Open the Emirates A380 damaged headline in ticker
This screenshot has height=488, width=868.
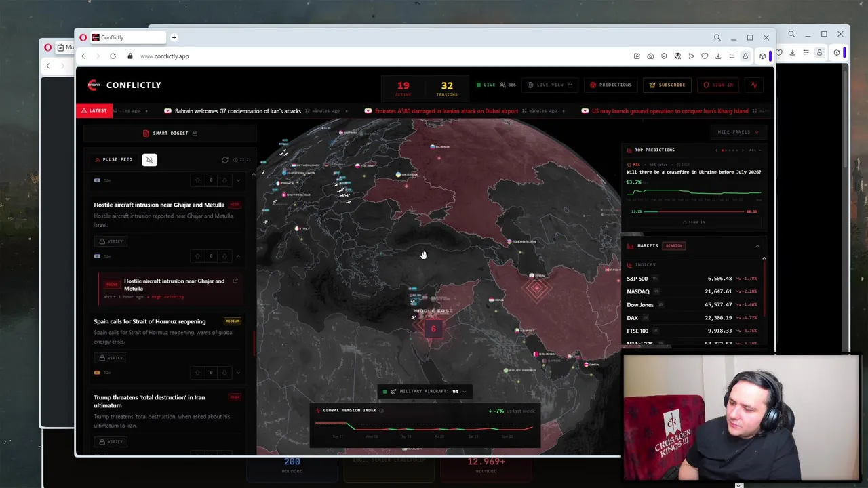pos(446,110)
